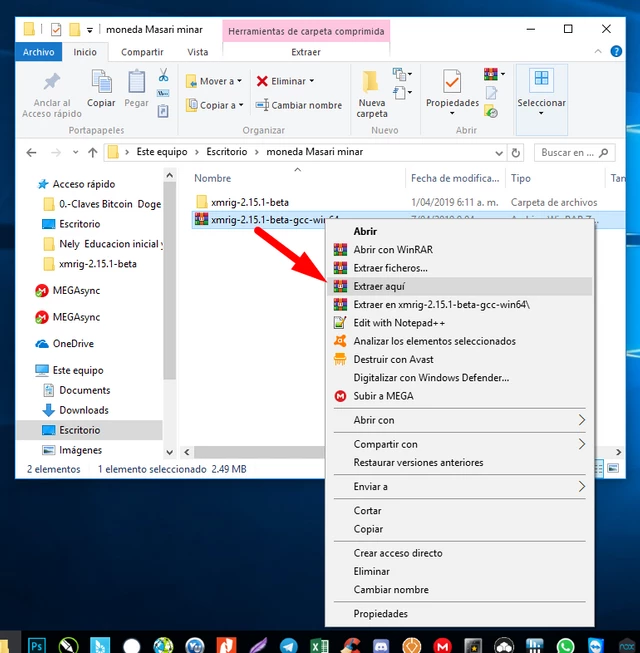Click the Copiar icon in Portapapeles

click(x=101, y=82)
